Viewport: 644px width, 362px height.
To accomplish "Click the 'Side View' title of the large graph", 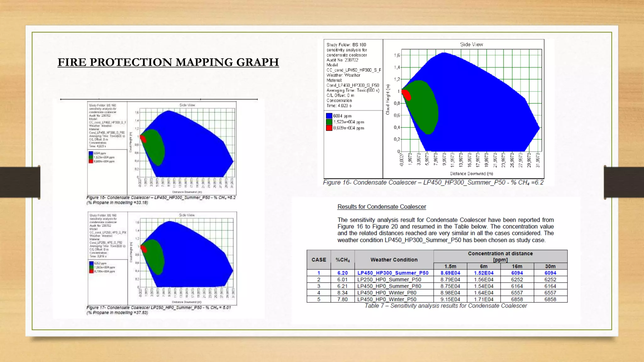I will (x=471, y=45).
